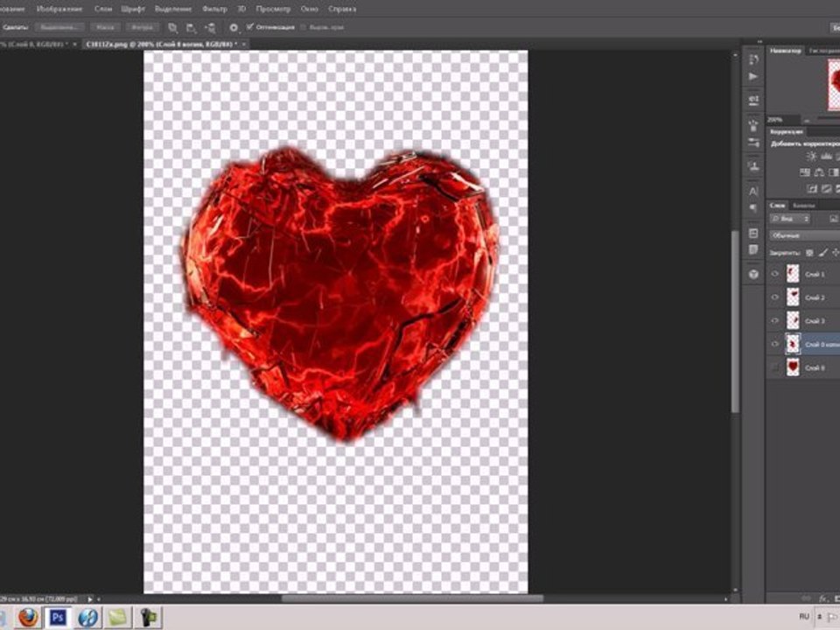
Task: Hide layer Слой 3 with eye icon
Action: 774,321
